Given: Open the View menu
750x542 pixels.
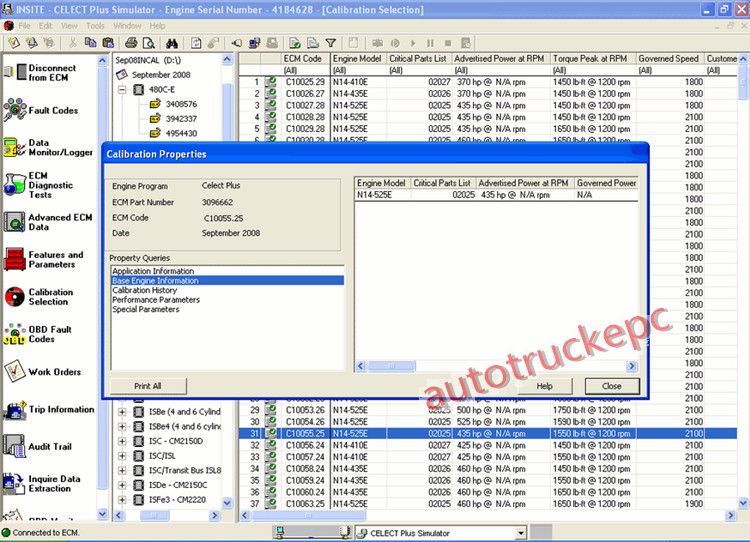Looking at the screenshot, I should coord(69,26).
